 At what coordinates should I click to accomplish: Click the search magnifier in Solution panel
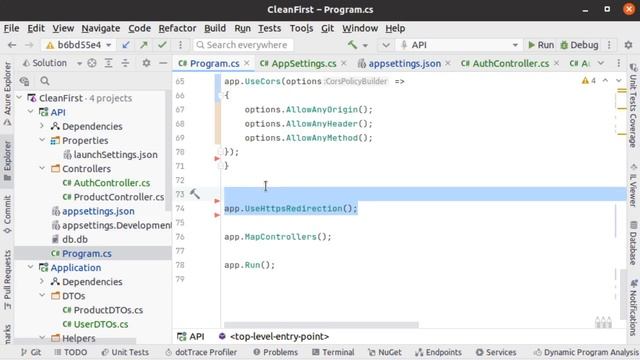coord(45,81)
